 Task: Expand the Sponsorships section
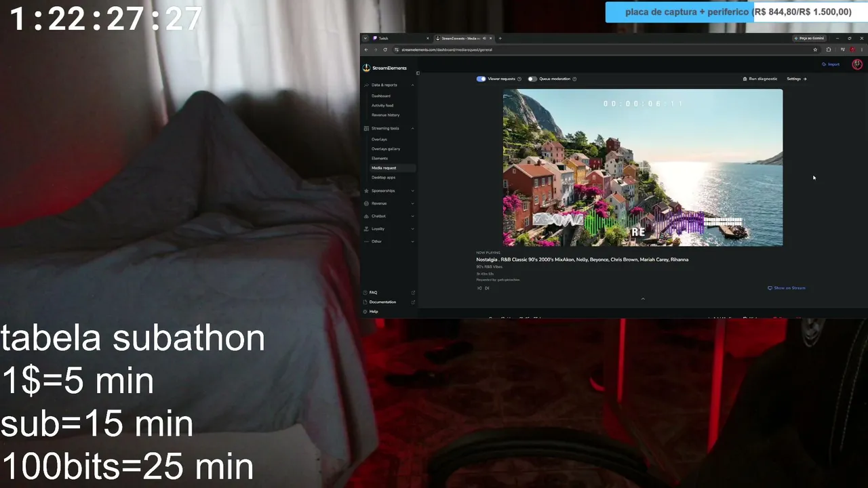click(x=413, y=190)
